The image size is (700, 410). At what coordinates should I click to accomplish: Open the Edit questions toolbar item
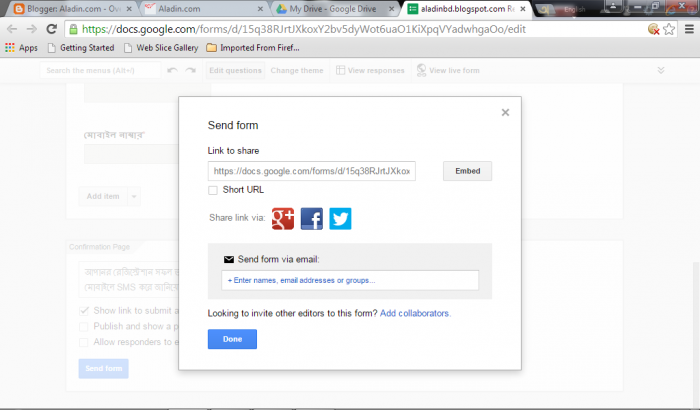pos(235,71)
